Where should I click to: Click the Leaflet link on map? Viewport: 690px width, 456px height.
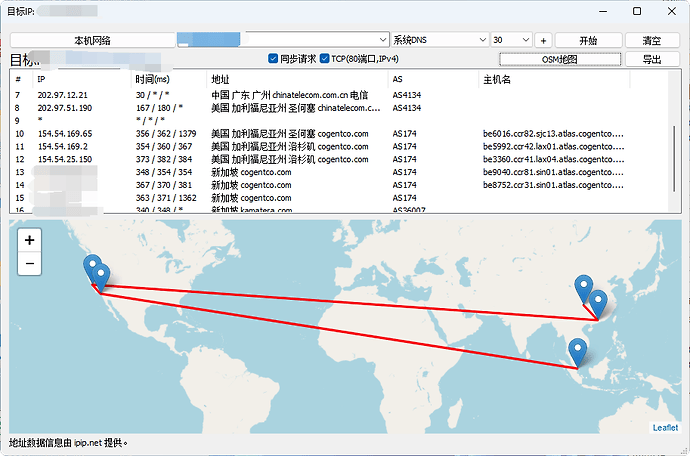665,427
